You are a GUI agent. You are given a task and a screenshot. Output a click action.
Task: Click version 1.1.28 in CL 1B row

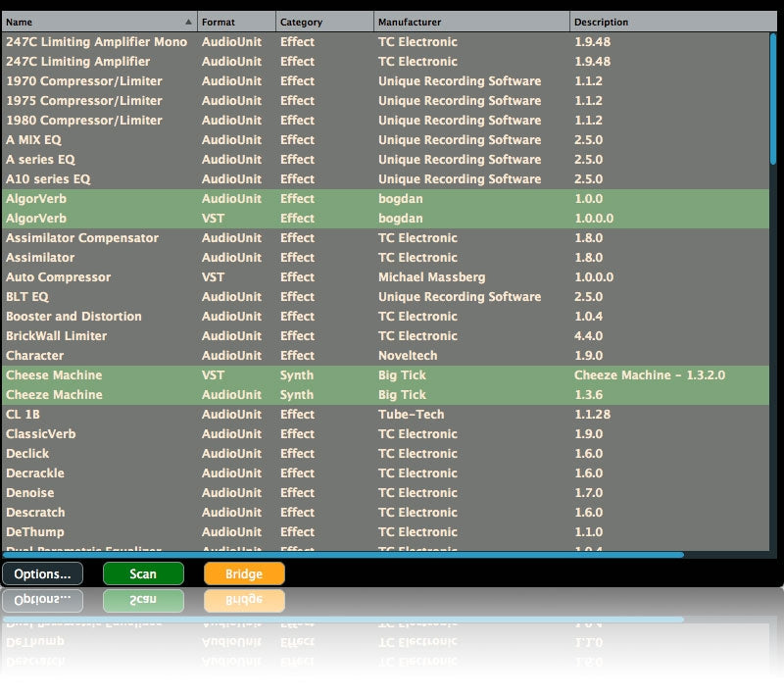point(593,414)
